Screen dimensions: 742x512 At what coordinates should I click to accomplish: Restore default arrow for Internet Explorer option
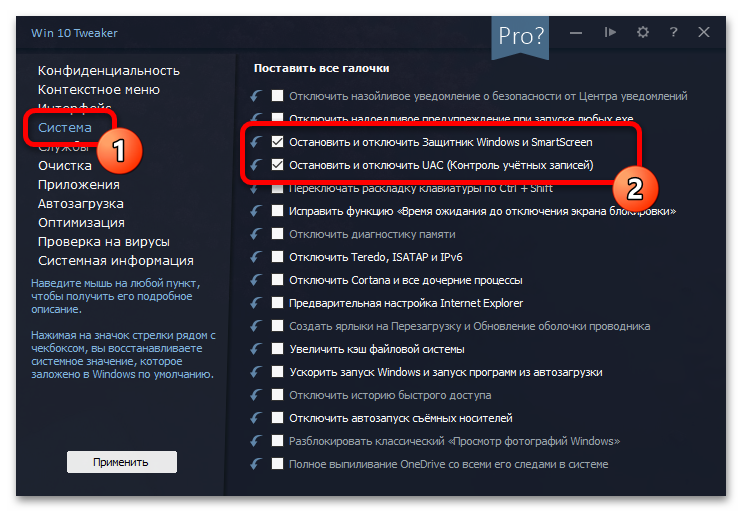point(256,303)
